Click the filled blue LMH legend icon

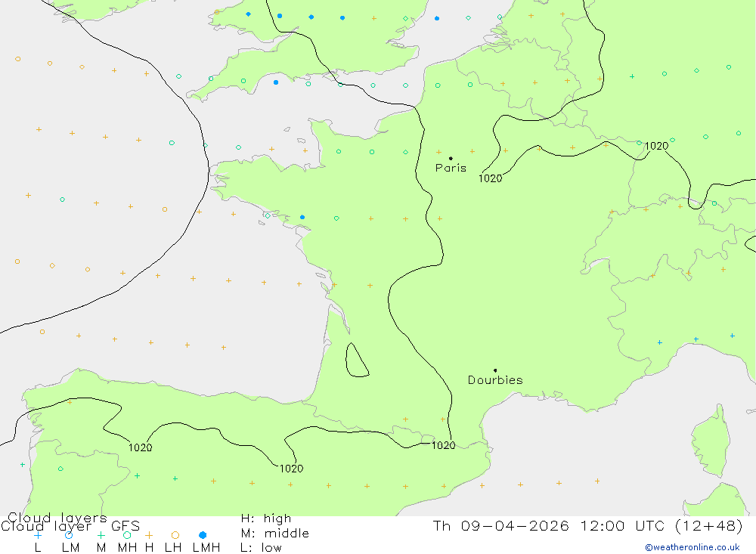[x=203, y=535]
